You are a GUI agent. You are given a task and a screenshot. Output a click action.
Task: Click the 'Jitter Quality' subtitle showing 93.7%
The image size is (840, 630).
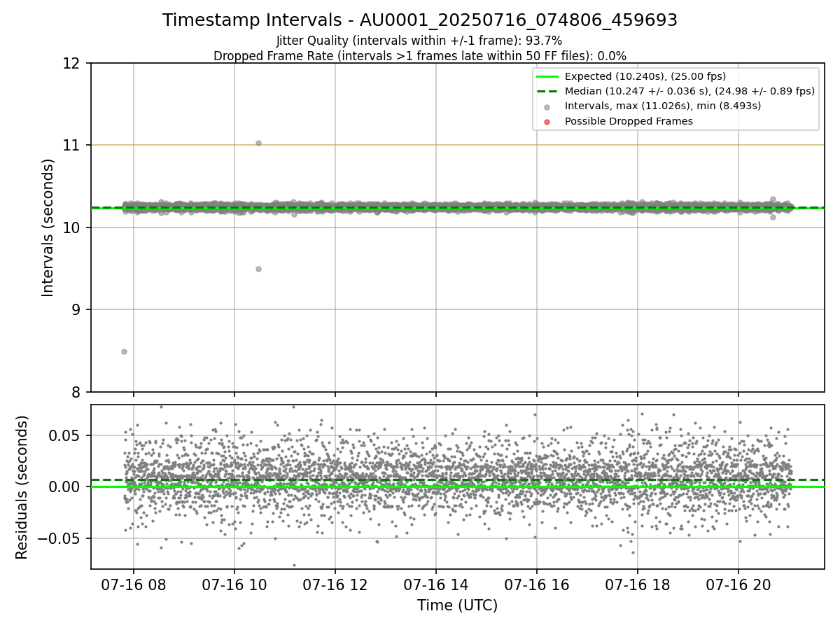coord(419,41)
